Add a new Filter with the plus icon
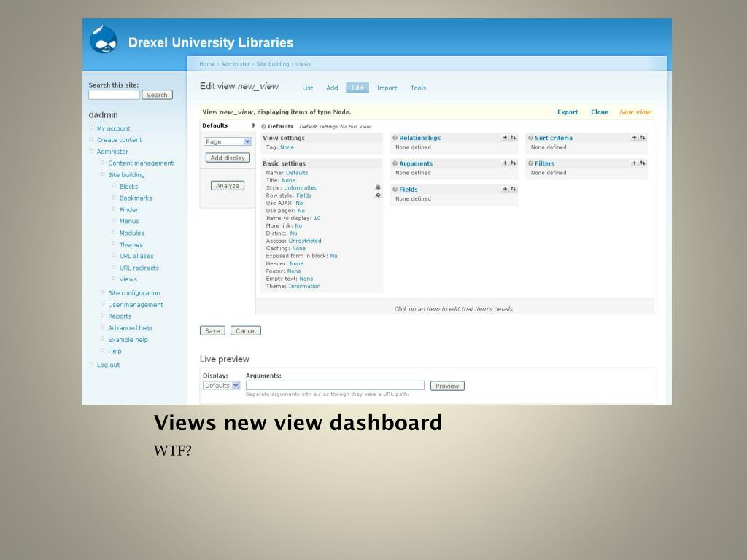 (635, 163)
